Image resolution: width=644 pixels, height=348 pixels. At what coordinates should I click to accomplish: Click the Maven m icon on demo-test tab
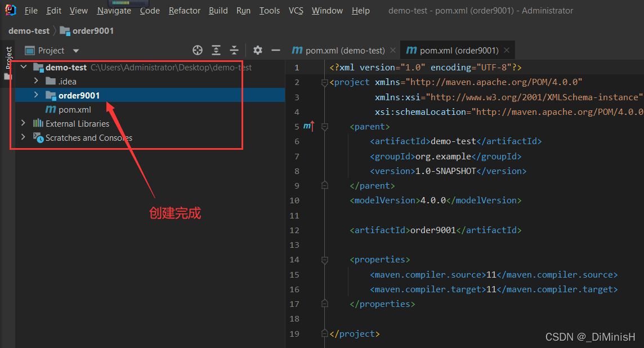coord(297,50)
